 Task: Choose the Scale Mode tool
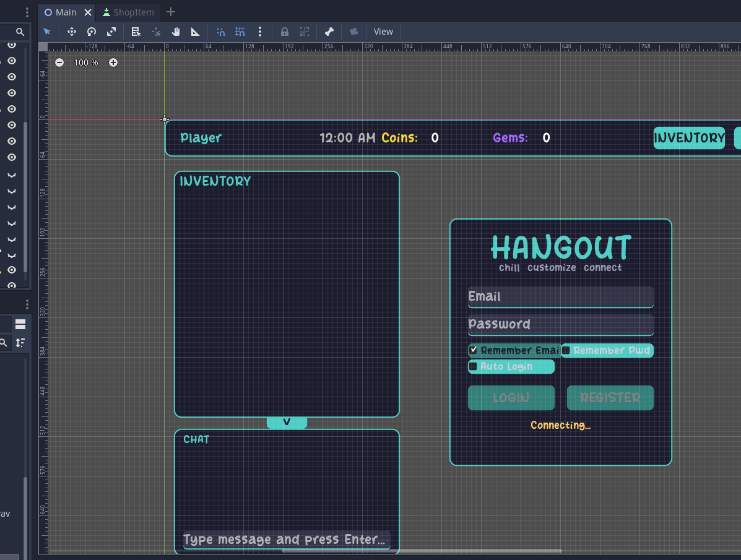click(111, 32)
